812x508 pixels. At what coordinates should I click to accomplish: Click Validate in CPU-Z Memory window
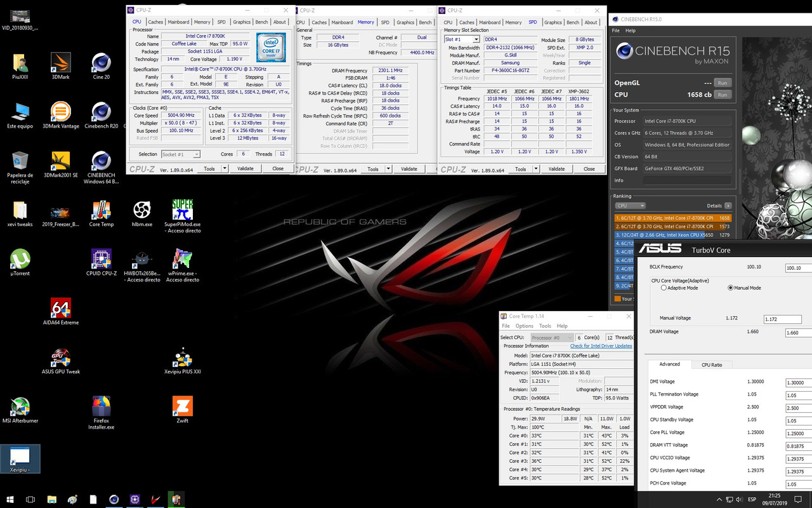coord(409,169)
